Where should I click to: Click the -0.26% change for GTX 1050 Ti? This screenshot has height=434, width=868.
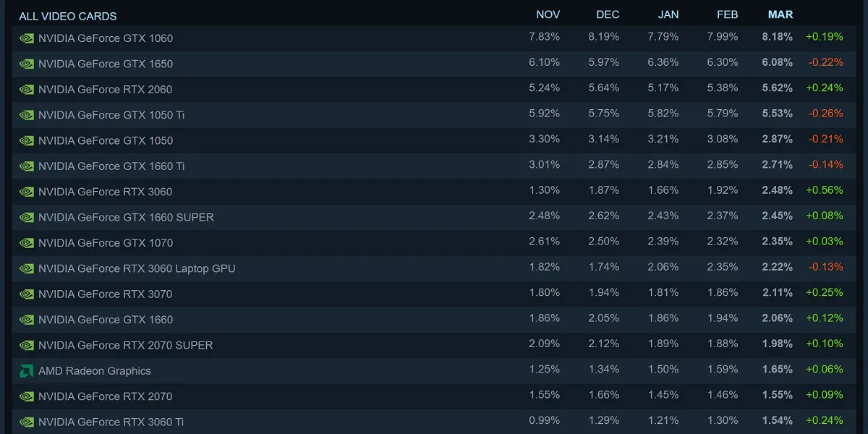(x=825, y=114)
